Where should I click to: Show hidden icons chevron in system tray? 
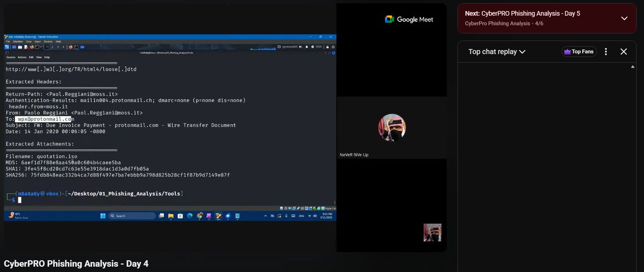click(265, 216)
